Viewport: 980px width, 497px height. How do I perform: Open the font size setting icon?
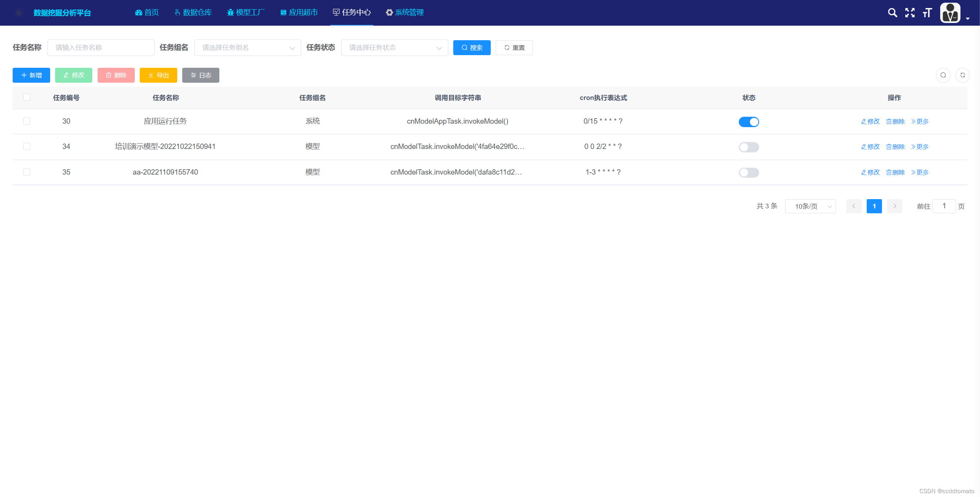pyautogui.click(x=927, y=13)
